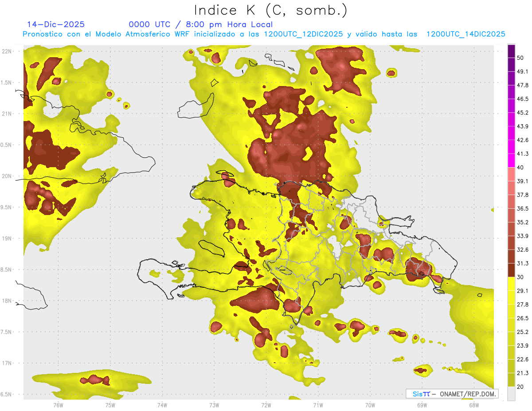Click the longitude label "69W"
The width and height of the screenshot is (532, 411).
[422, 405]
